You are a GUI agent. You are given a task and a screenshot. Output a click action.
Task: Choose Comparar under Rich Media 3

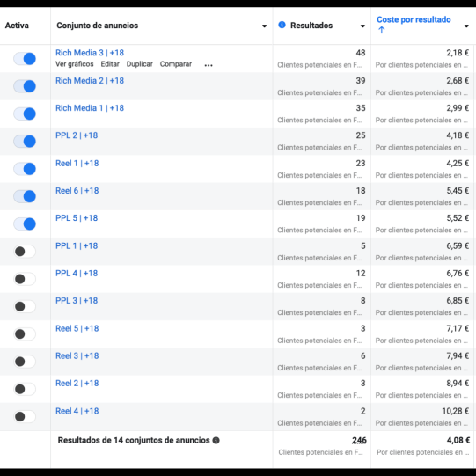[176, 64]
